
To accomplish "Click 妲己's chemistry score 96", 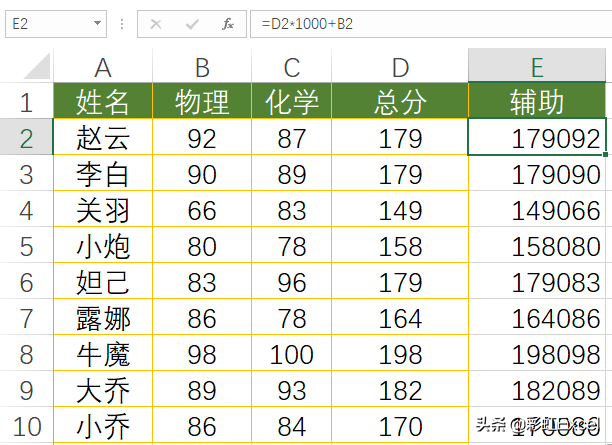I will click(x=292, y=281).
